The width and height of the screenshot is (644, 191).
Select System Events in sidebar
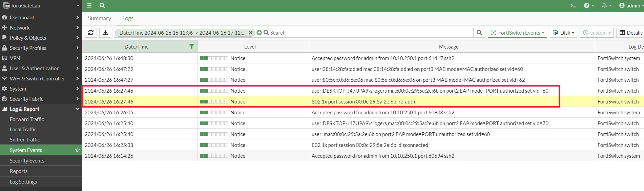point(41,150)
